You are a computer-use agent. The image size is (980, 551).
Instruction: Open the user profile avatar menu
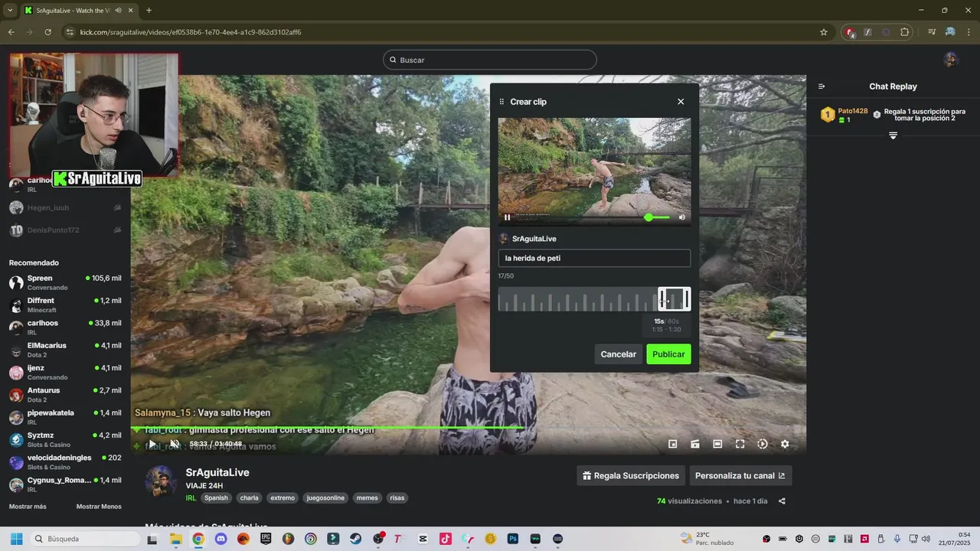pos(951,60)
